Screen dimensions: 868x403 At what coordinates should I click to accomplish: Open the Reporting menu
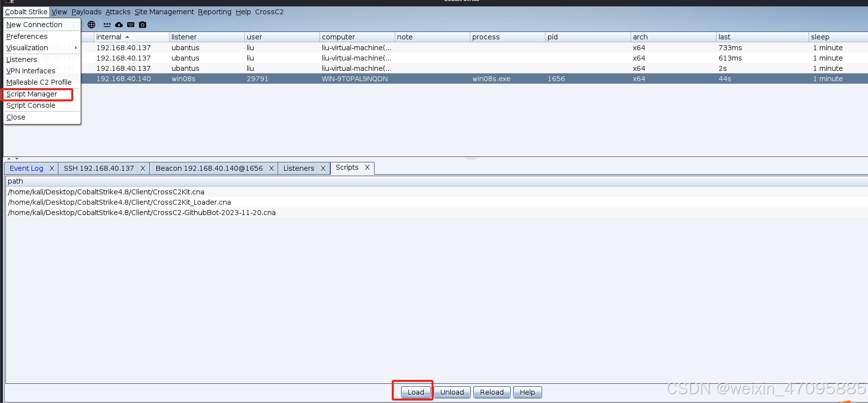pyautogui.click(x=214, y=12)
